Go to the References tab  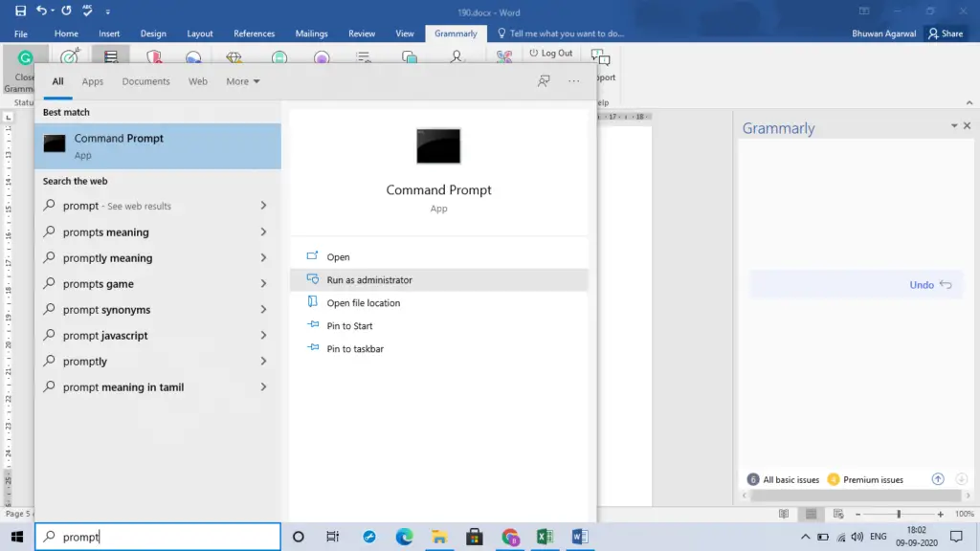tap(254, 33)
